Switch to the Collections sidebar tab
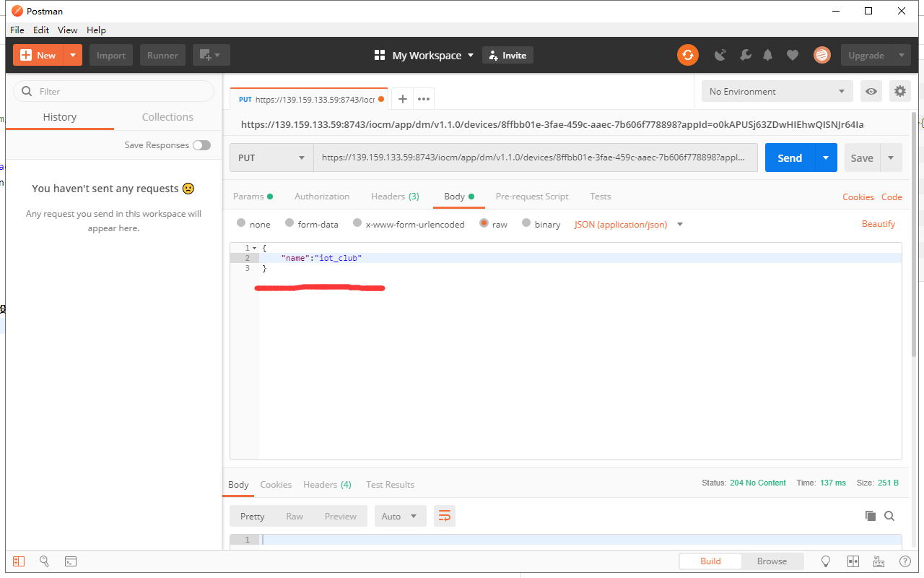The image size is (924, 578). [x=167, y=117]
